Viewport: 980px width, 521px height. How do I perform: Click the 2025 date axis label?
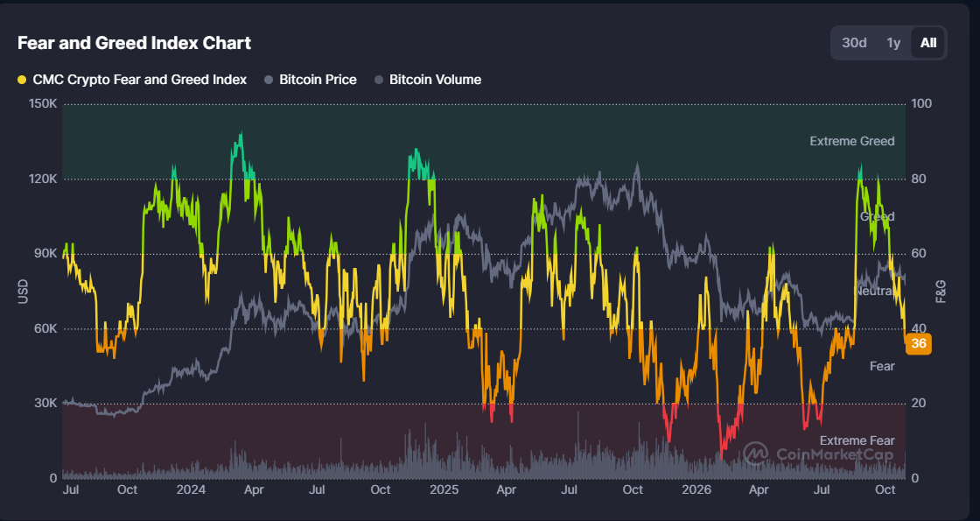tap(444, 489)
